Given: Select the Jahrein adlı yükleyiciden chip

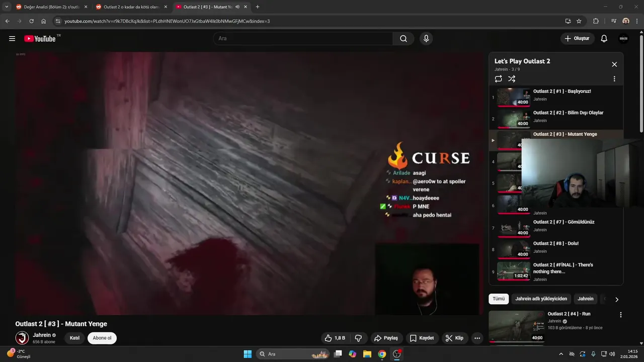Looking at the screenshot, I should 541,299.
